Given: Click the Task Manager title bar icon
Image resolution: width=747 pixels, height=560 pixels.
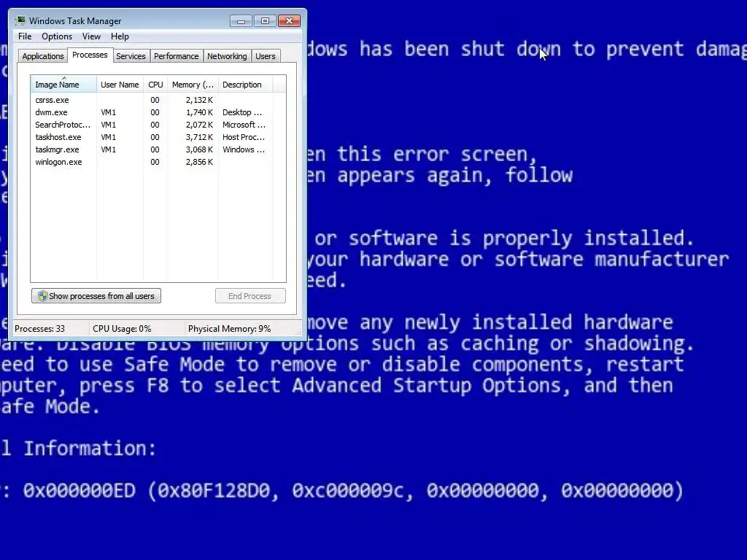Looking at the screenshot, I should [20, 20].
